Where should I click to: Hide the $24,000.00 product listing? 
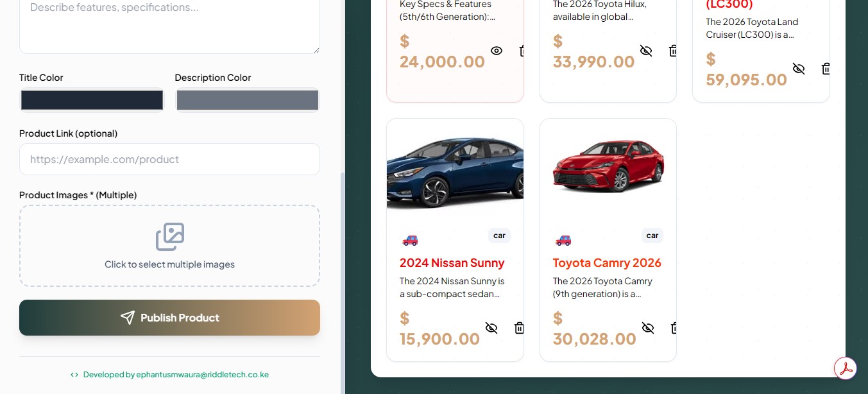tap(497, 51)
